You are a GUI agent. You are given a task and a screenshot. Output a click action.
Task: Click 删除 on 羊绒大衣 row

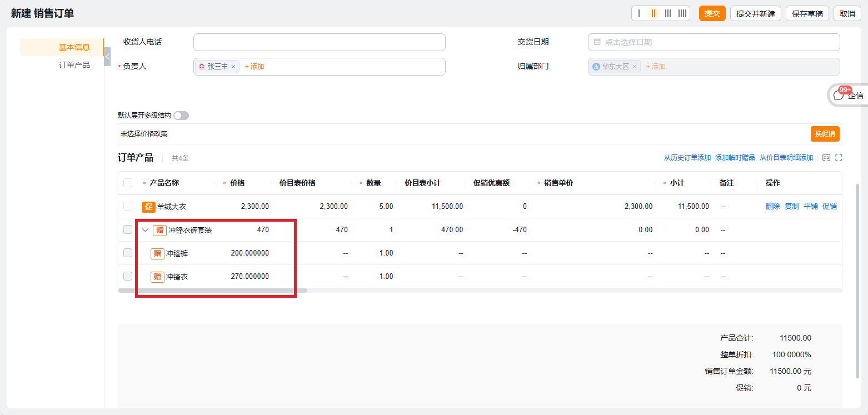pyautogui.click(x=773, y=207)
